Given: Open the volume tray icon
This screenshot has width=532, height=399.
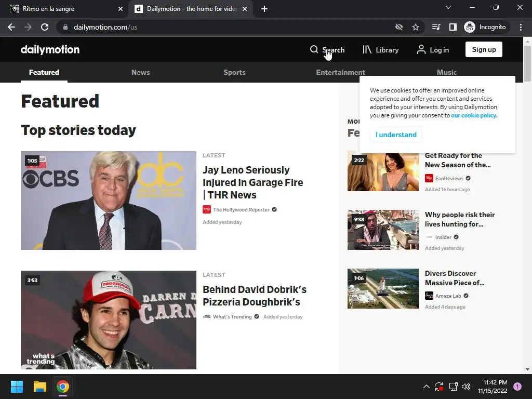Looking at the screenshot, I should pos(466,387).
